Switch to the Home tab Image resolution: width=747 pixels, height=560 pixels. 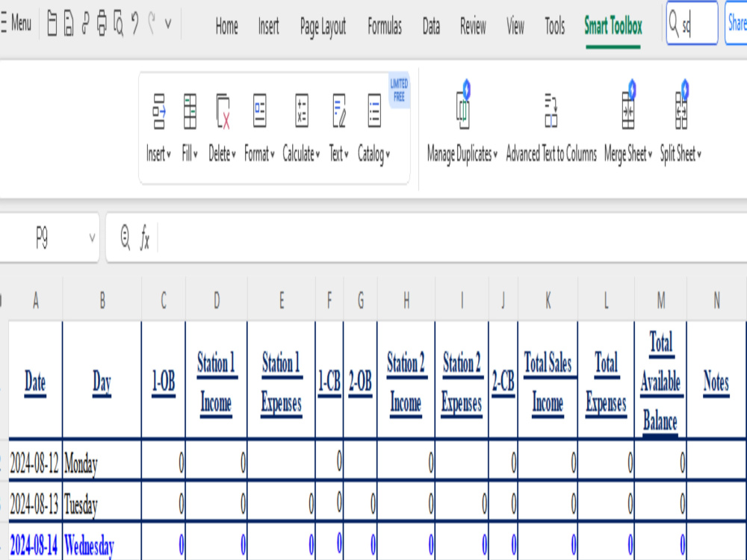[226, 25]
